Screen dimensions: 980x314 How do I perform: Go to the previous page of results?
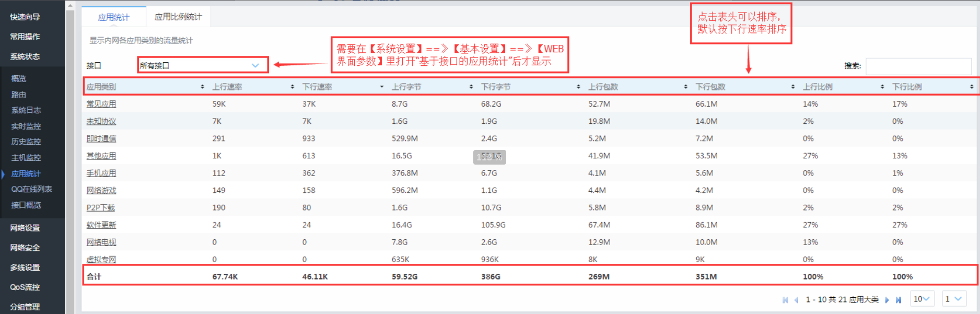coord(796,300)
